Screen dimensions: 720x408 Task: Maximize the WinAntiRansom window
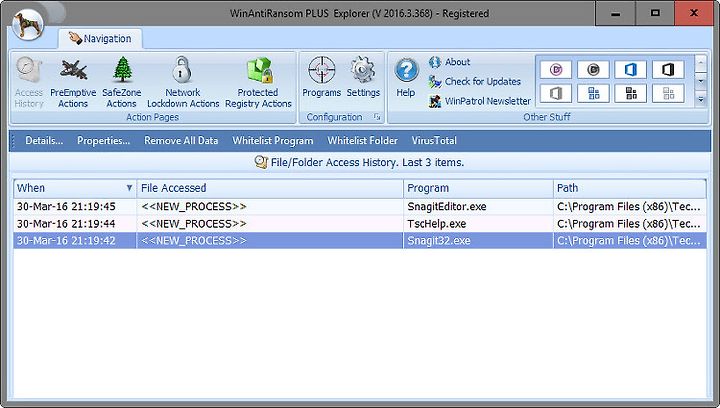click(x=655, y=13)
